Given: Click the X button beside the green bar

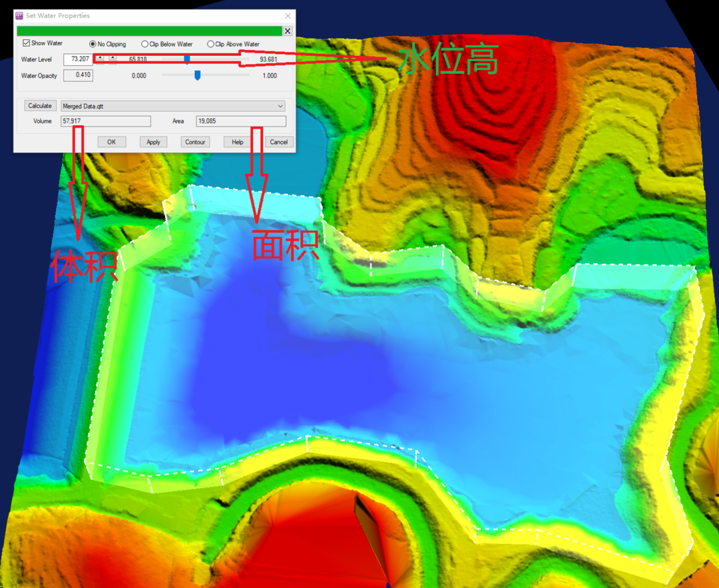Looking at the screenshot, I should 288,31.
